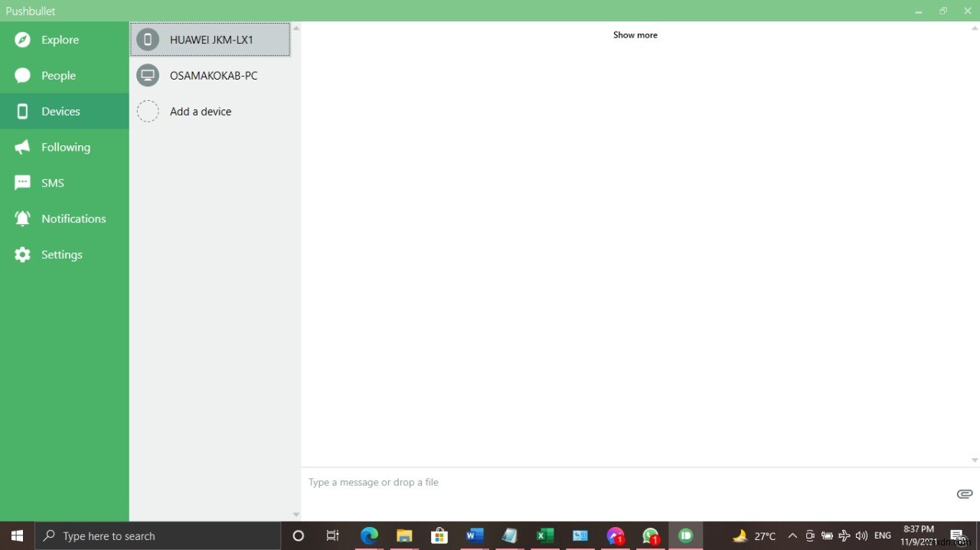Switch to the Notifications section
Viewport: 980px width, 550px height.
click(x=73, y=218)
